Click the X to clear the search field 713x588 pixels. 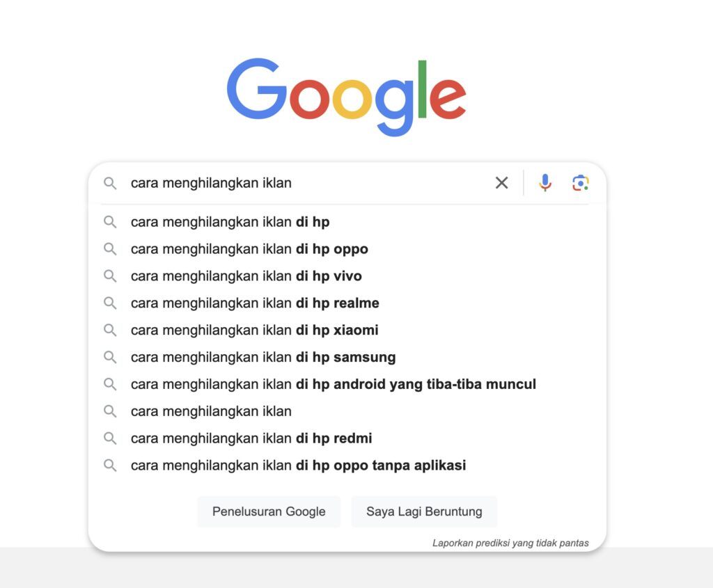[501, 183]
